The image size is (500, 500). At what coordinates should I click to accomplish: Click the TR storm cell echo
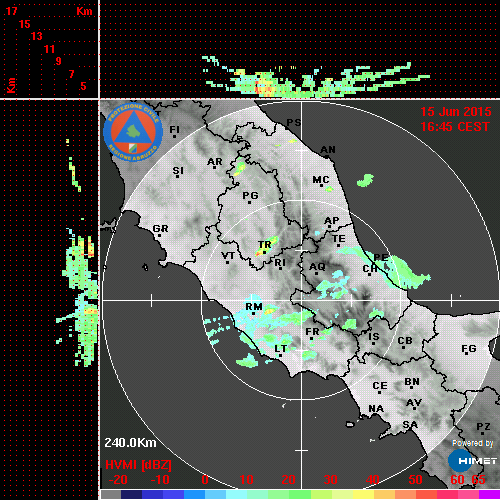point(267,247)
